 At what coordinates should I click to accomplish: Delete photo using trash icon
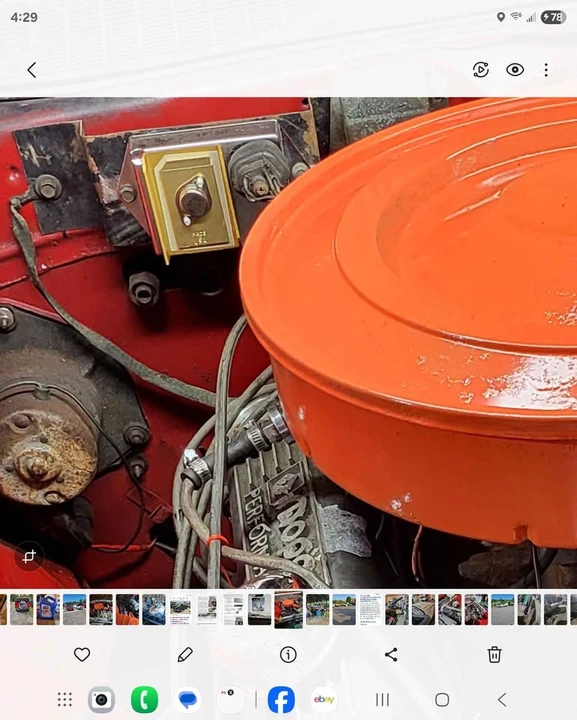(x=494, y=654)
